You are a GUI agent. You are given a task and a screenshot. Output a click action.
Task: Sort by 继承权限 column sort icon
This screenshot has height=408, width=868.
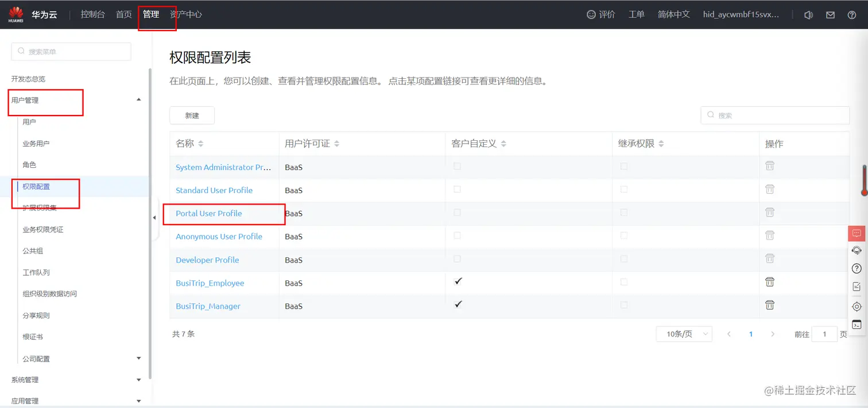661,144
